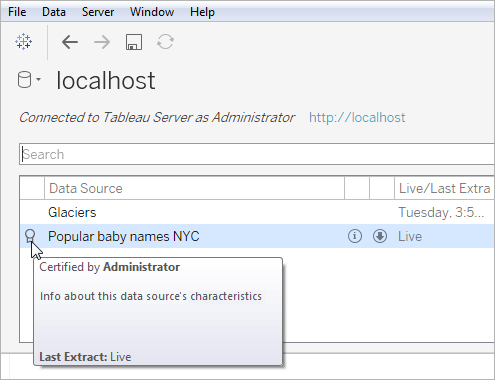
Task: Click the Live/Last Extract column header
Action: pyautogui.click(x=444, y=188)
